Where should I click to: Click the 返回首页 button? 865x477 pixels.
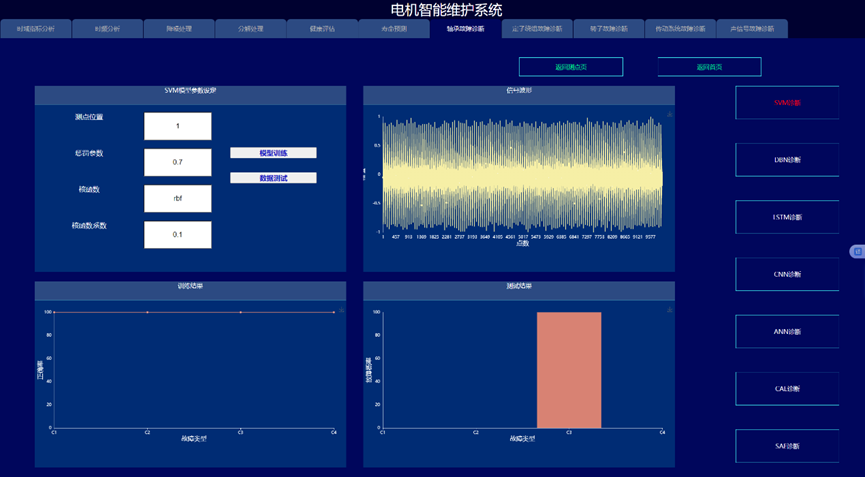pyautogui.click(x=709, y=67)
